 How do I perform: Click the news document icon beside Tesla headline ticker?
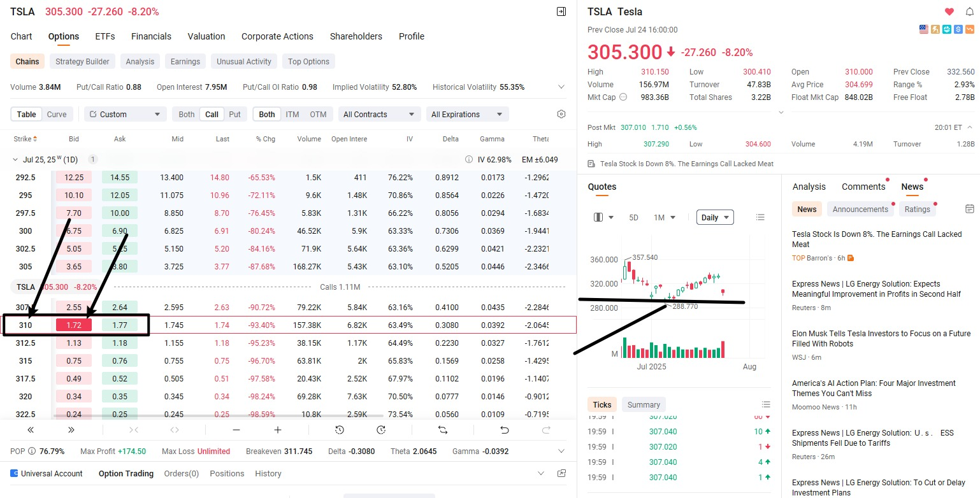tap(592, 164)
